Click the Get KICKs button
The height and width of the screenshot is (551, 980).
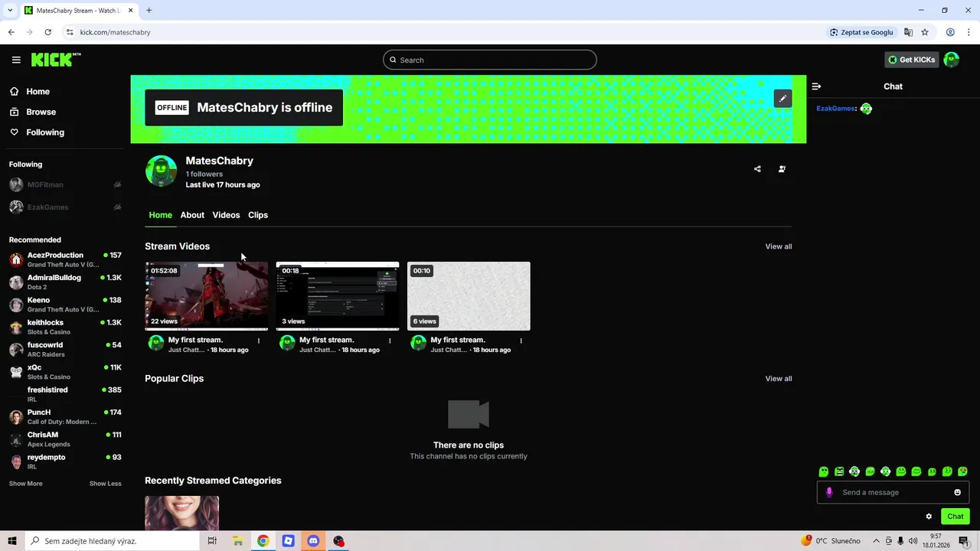coord(911,60)
